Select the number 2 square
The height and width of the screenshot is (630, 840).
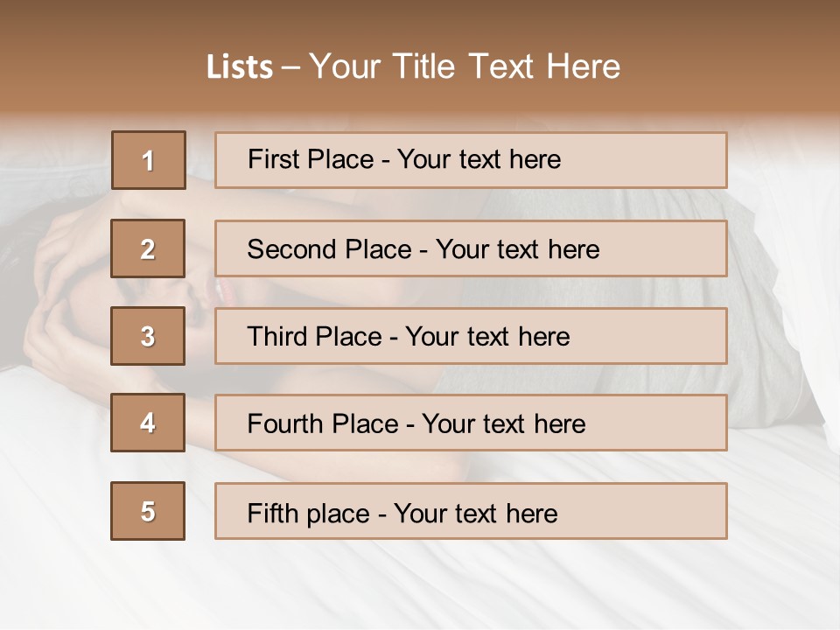click(x=148, y=248)
